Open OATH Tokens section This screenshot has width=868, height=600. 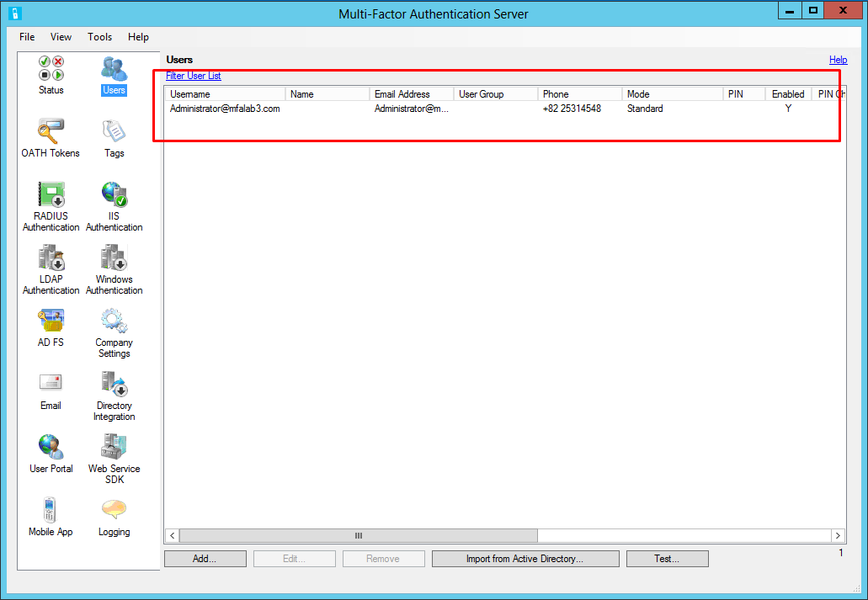pos(51,138)
